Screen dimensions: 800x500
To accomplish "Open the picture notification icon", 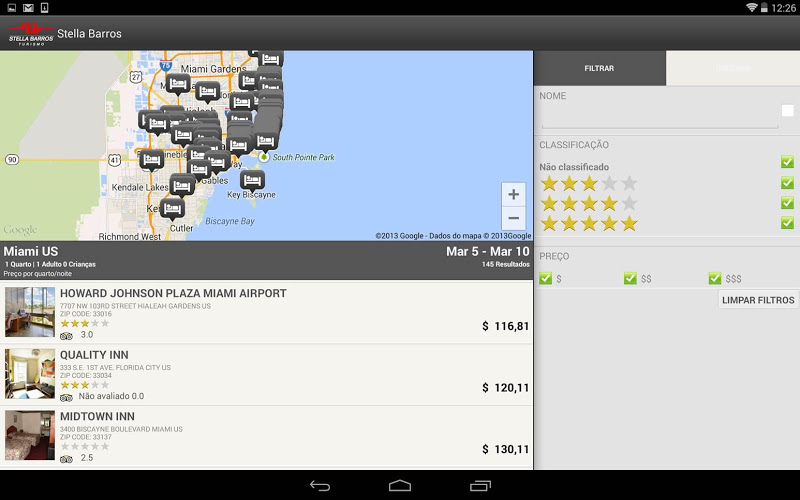I will (x=12, y=8).
